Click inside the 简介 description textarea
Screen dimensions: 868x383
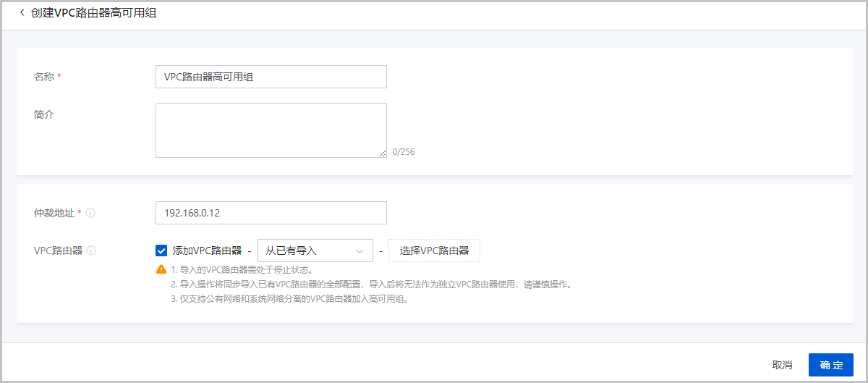click(x=271, y=130)
